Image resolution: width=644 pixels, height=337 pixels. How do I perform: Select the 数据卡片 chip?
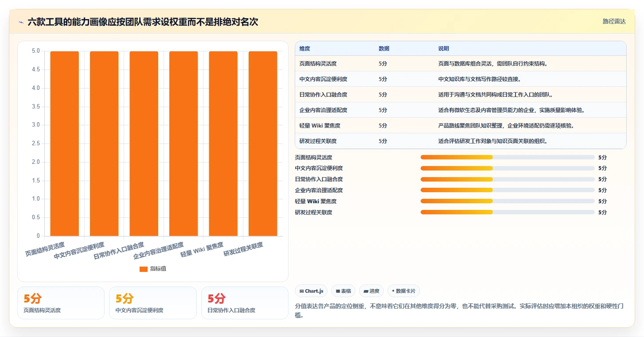point(403,291)
